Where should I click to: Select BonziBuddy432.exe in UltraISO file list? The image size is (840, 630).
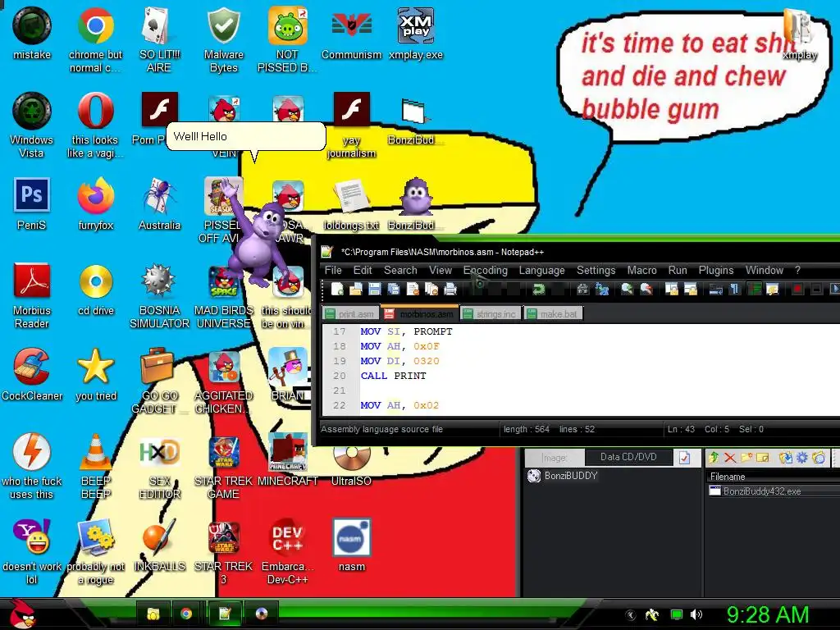coord(755,491)
